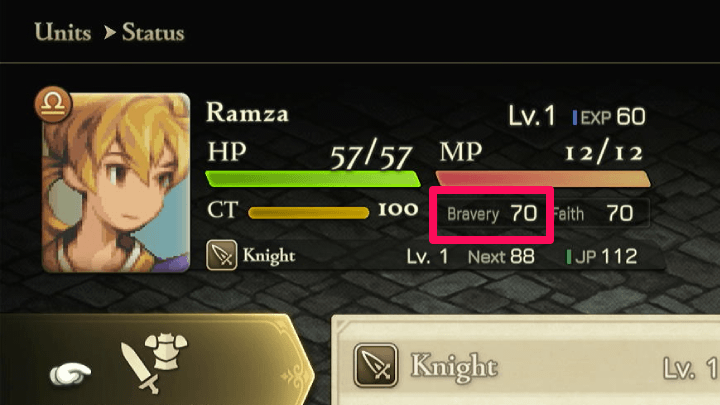
Task: Click the pointing glove cursor icon
Action: (70, 374)
